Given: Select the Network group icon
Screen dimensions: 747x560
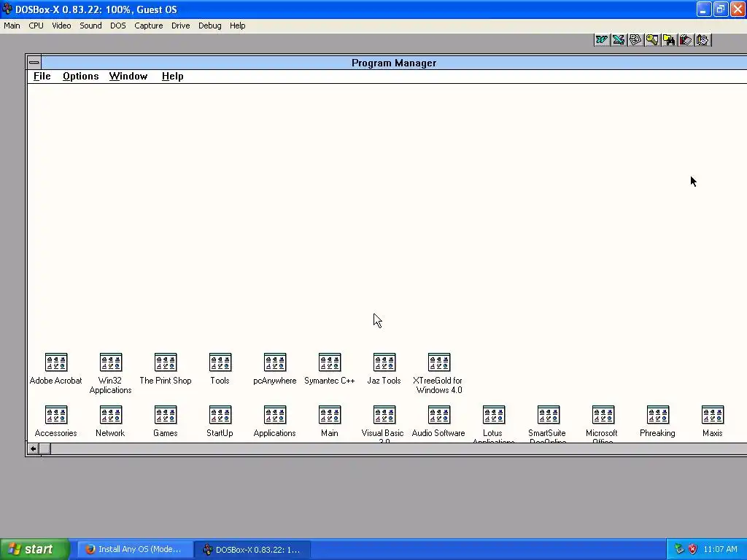Looking at the screenshot, I should pyautogui.click(x=111, y=415).
